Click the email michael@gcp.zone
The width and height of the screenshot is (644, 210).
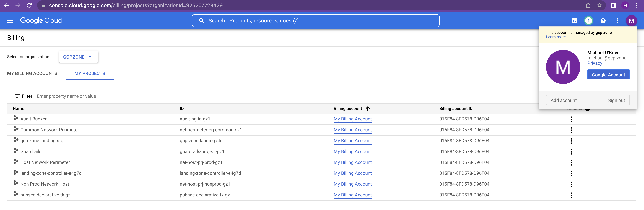click(607, 58)
